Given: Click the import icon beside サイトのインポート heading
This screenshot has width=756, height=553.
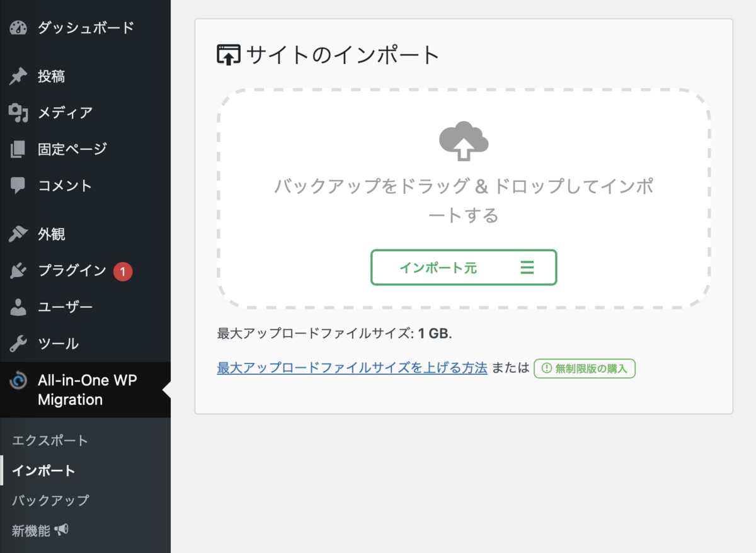Looking at the screenshot, I should (x=229, y=55).
